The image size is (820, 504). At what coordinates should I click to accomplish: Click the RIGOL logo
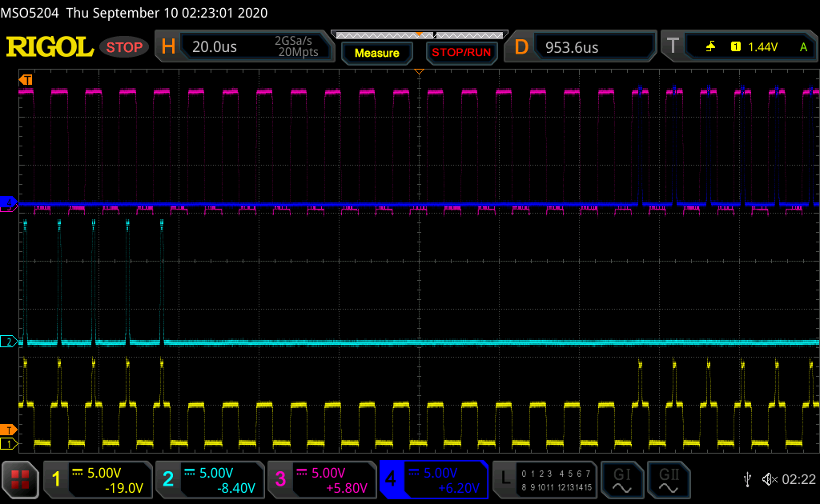tap(50, 47)
